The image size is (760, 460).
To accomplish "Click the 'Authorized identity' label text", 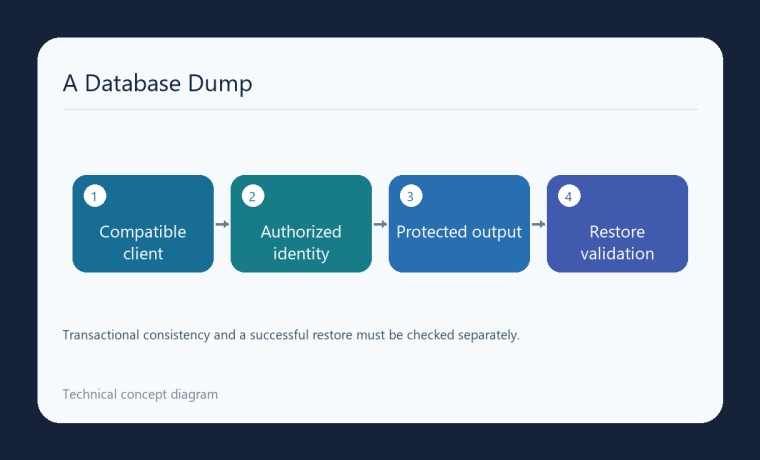I will click(301, 242).
